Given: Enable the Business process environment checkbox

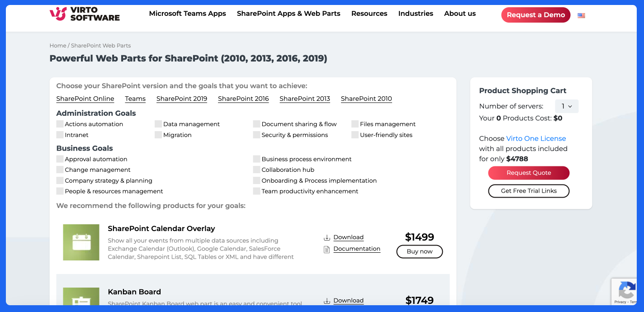Looking at the screenshot, I should click(256, 159).
